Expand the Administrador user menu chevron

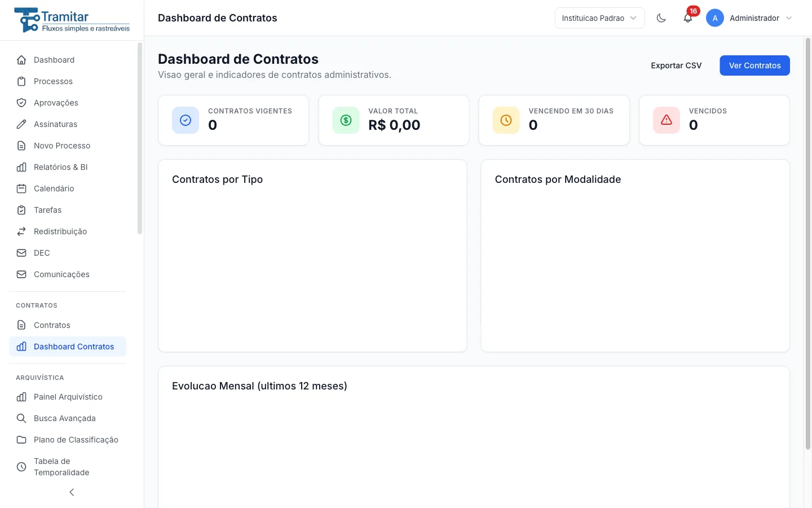pyautogui.click(x=789, y=18)
